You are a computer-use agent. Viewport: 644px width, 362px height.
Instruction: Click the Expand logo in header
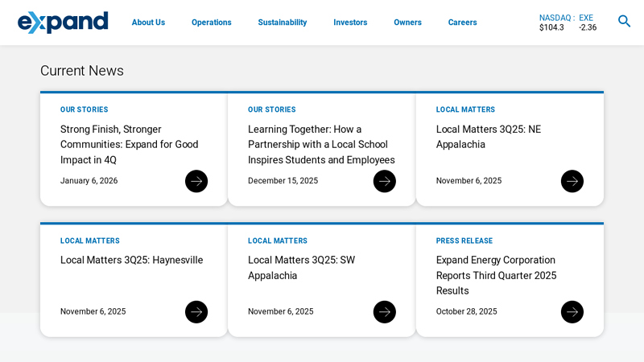click(x=63, y=23)
